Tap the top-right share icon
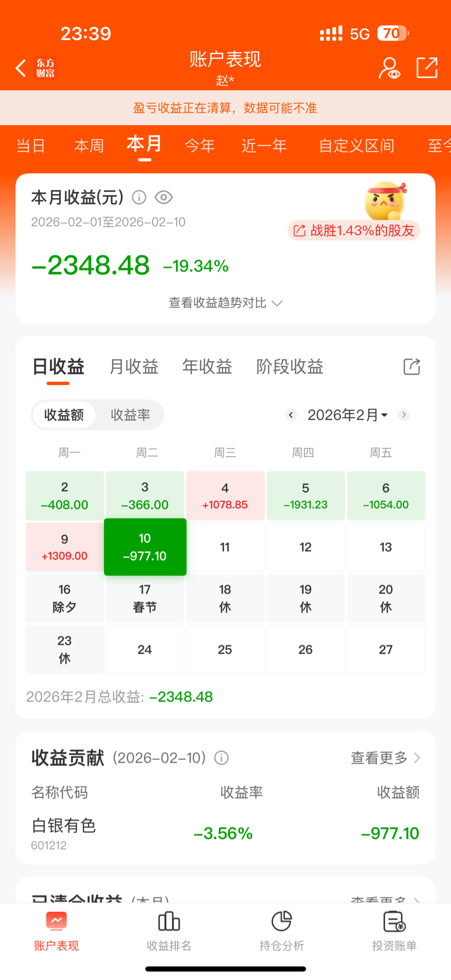This screenshot has height=980, width=451. click(427, 68)
